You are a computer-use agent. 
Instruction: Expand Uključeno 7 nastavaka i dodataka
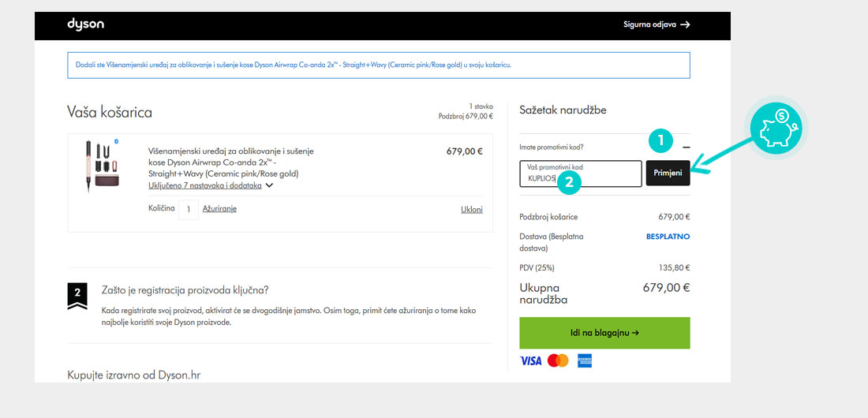(x=205, y=186)
